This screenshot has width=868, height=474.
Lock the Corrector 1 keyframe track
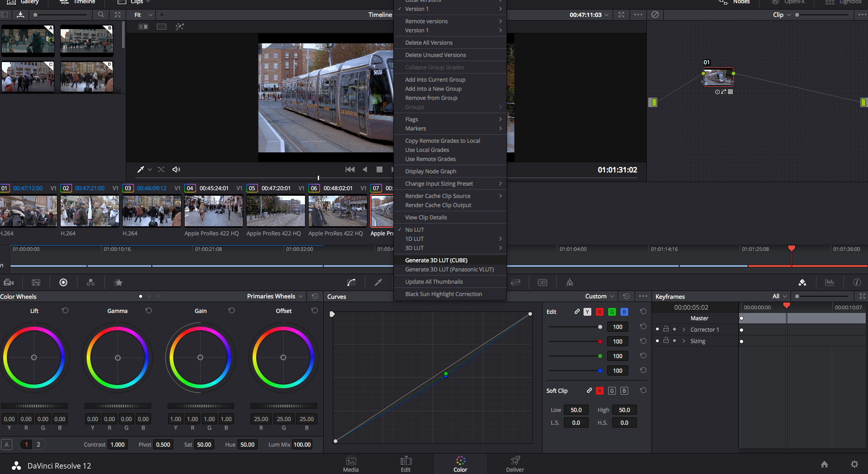[x=666, y=329]
